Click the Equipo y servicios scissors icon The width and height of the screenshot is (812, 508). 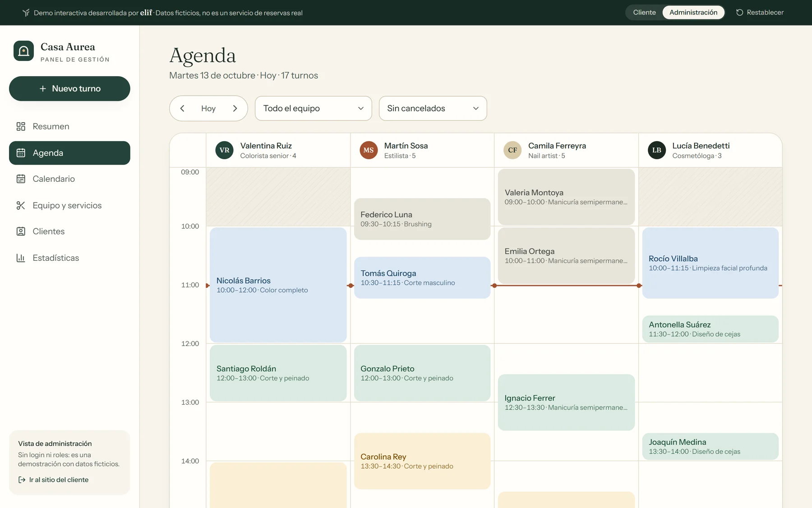click(x=21, y=206)
